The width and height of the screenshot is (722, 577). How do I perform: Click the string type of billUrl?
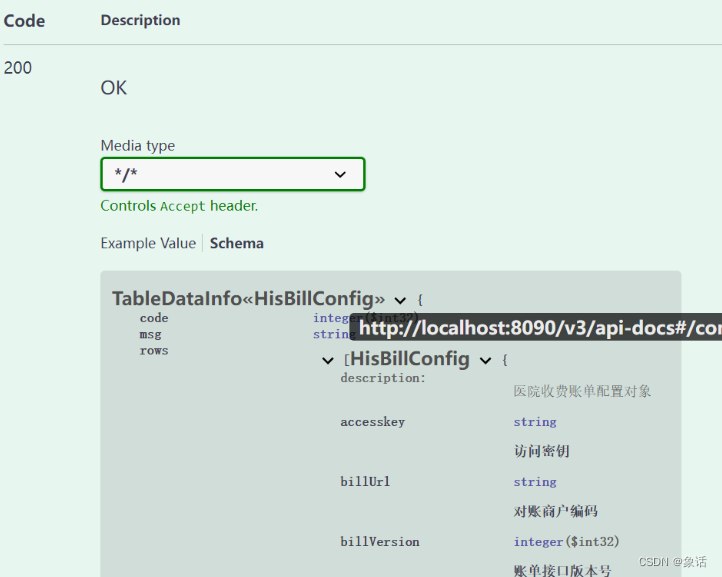point(535,482)
